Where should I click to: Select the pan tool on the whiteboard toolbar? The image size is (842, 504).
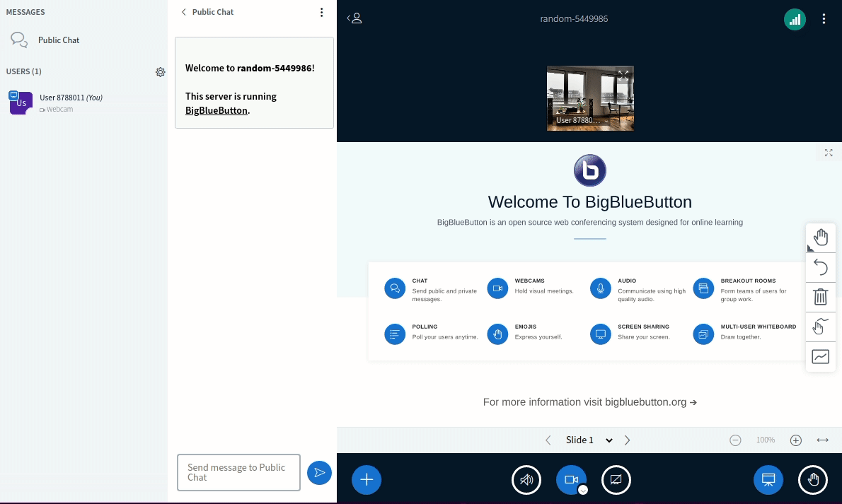pyautogui.click(x=821, y=238)
